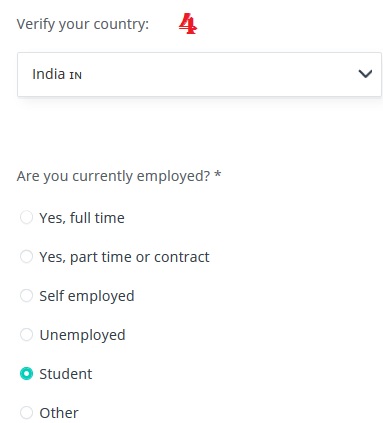Screen dimensions: 383x423
Task: Click the India IN country field
Action: pyautogui.click(x=199, y=74)
